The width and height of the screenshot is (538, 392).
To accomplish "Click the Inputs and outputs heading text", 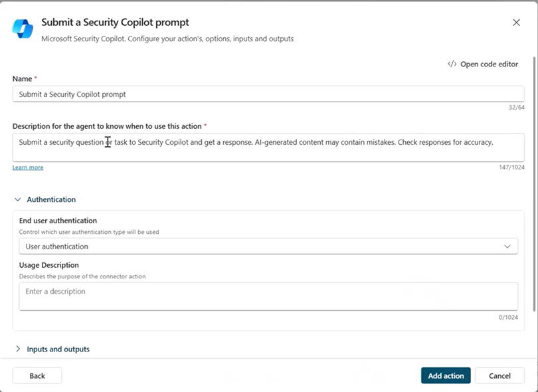I will click(58, 349).
